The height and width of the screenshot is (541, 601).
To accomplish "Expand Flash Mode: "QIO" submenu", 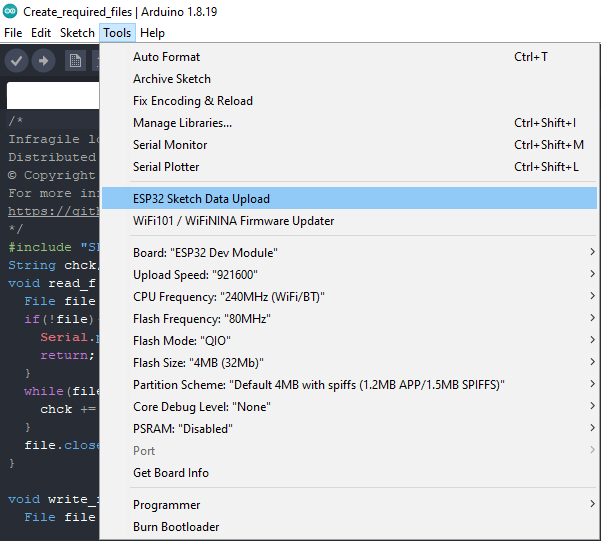I will point(349,340).
